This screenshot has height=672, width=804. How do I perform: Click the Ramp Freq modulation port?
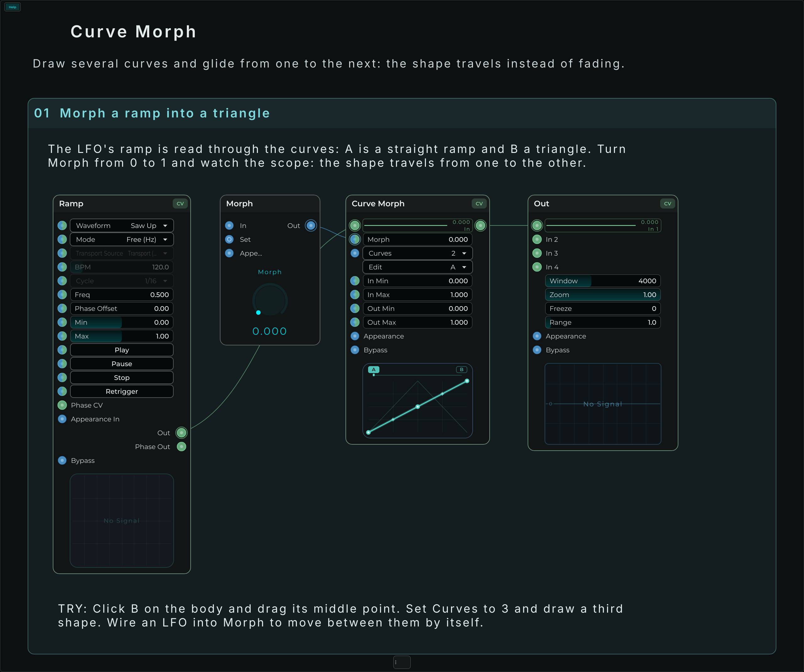click(62, 295)
